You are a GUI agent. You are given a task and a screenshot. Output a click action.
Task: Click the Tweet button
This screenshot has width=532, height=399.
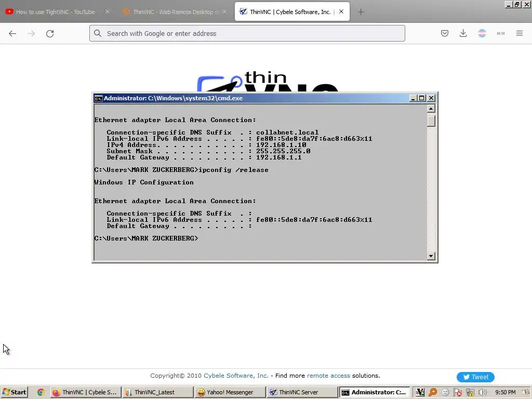click(475, 377)
